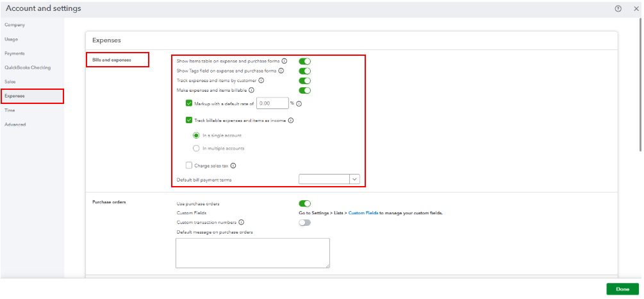The width and height of the screenshot is (644, 299).
Task: Click the Purchase orders section heading
Action: (109, 202)
